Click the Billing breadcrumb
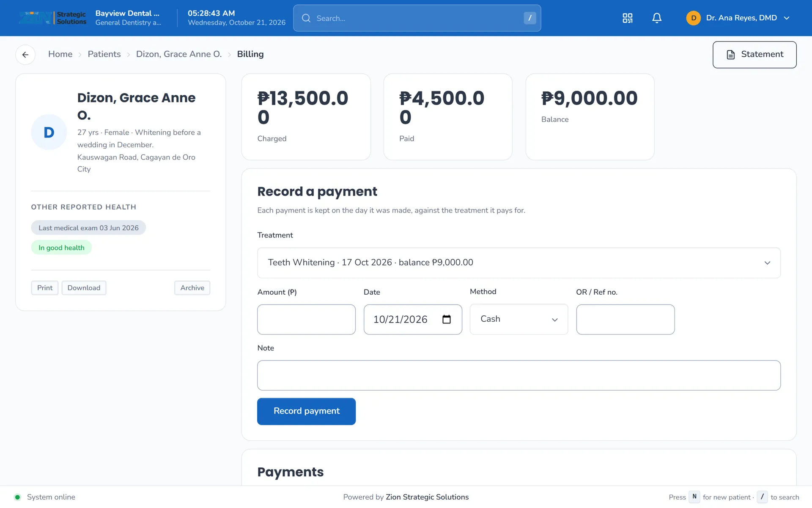Viewport: 812px width, 508px height. point(250,54)
